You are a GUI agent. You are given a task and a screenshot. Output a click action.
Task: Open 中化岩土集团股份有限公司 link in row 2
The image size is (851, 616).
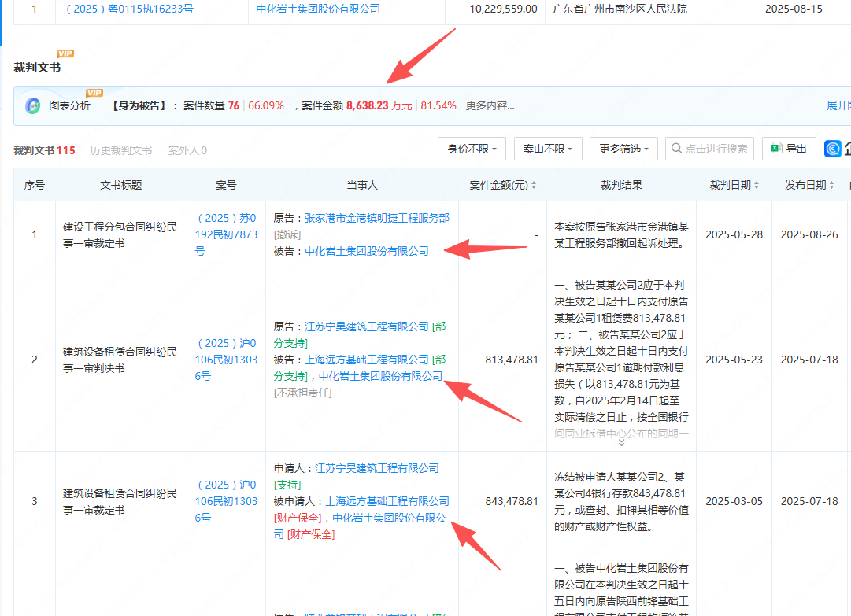pyautogui.click(x=380, y=376)
